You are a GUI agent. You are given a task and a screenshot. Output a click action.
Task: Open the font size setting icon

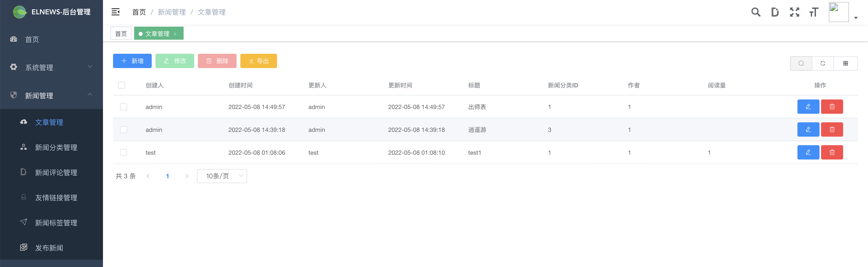814,13
